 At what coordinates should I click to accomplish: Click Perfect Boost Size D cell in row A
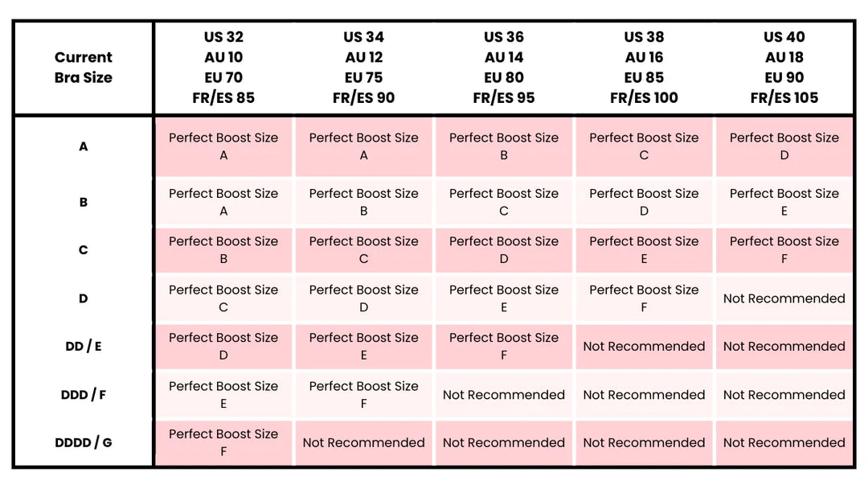click(784, 146)
